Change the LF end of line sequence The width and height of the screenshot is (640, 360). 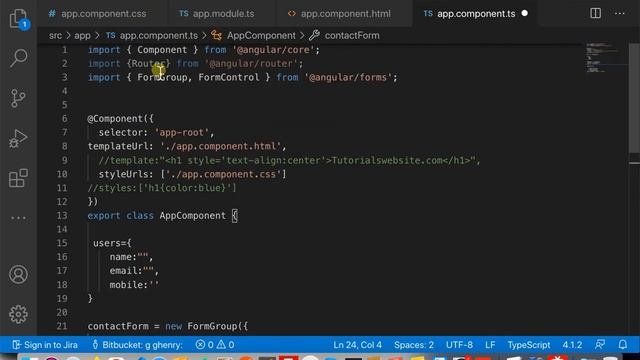[x=490, y=345]
